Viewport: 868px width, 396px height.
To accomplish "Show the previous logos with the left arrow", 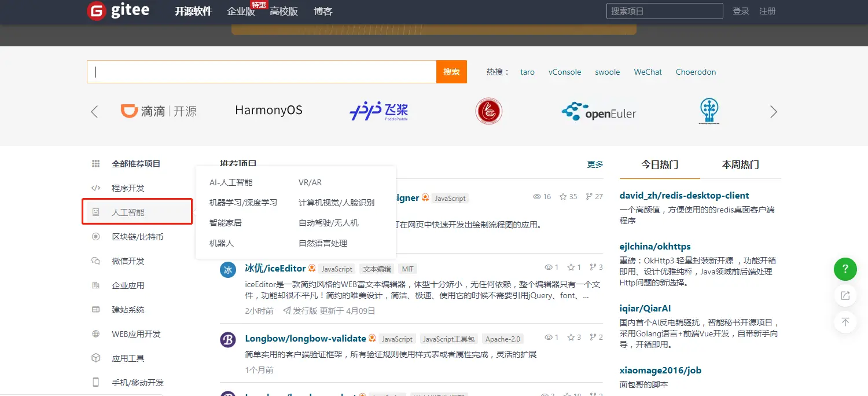I will (x=94, y=112).
